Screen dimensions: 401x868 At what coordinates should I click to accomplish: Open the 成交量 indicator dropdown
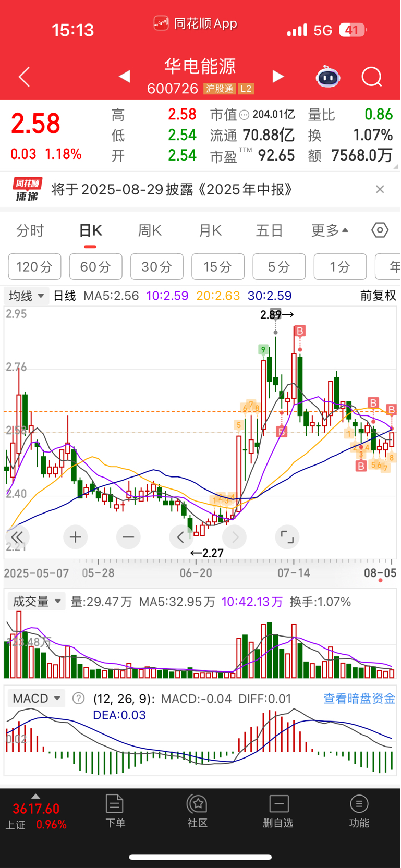click(37, 602)
